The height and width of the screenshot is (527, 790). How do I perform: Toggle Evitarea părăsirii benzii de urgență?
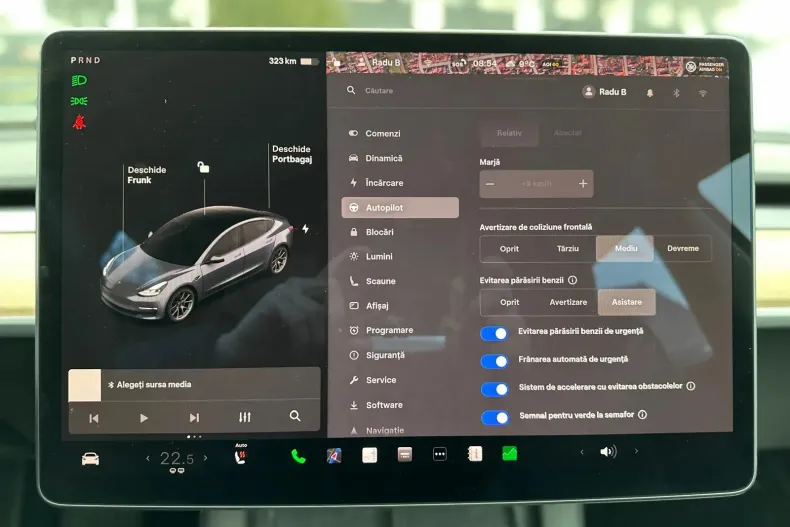pos(494,334)
